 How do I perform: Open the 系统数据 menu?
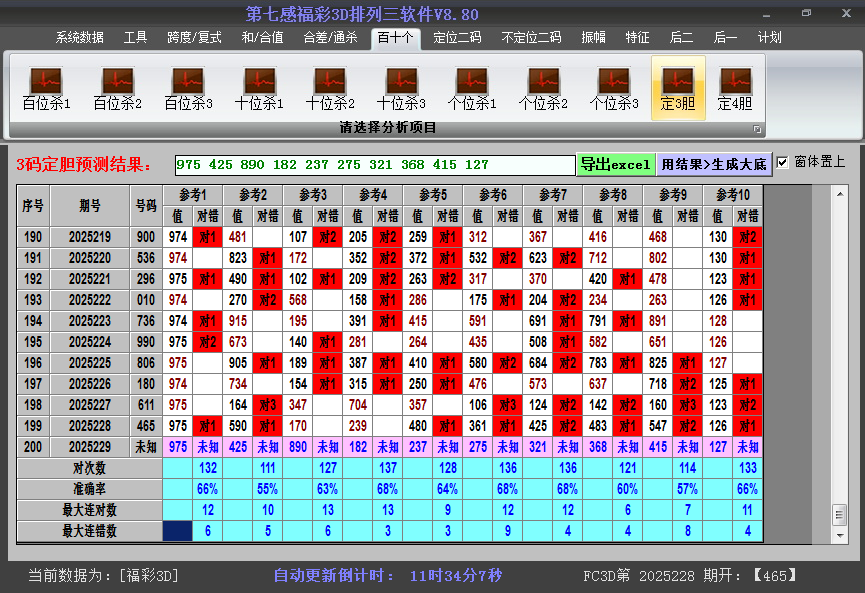79,38
